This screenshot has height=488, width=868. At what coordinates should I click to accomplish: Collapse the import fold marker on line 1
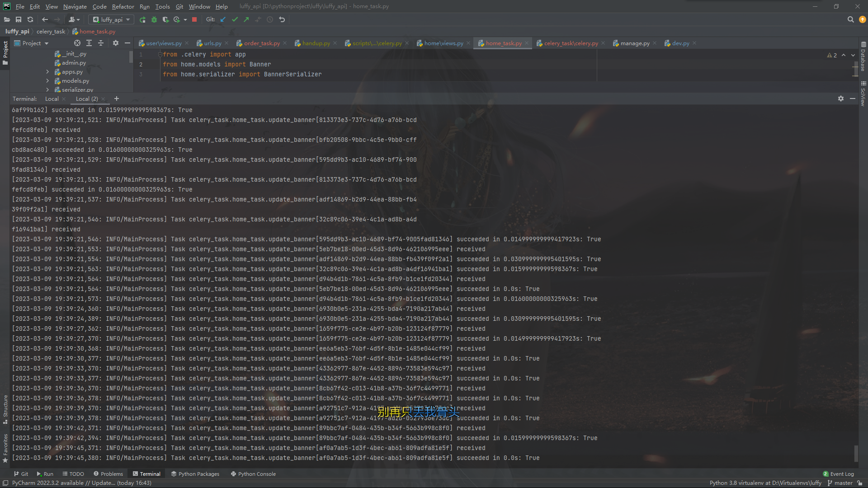click(160, 55)
